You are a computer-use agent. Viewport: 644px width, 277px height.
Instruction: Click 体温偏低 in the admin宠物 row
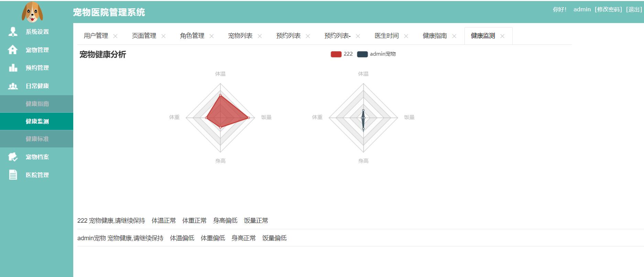182,238
